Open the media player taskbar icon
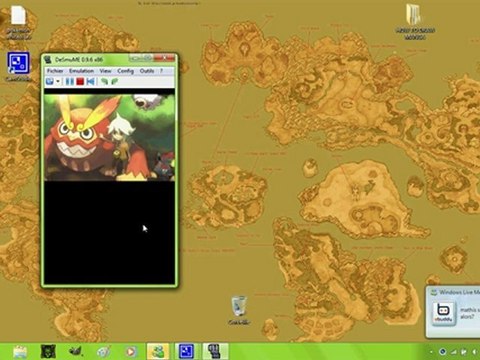 pos(131,352)
